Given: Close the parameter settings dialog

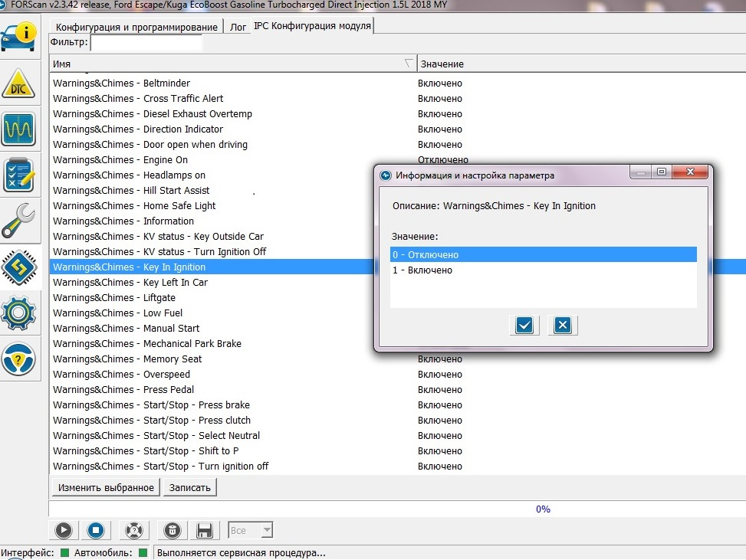Looking at the screenshot, I should [x=690, y=172].
